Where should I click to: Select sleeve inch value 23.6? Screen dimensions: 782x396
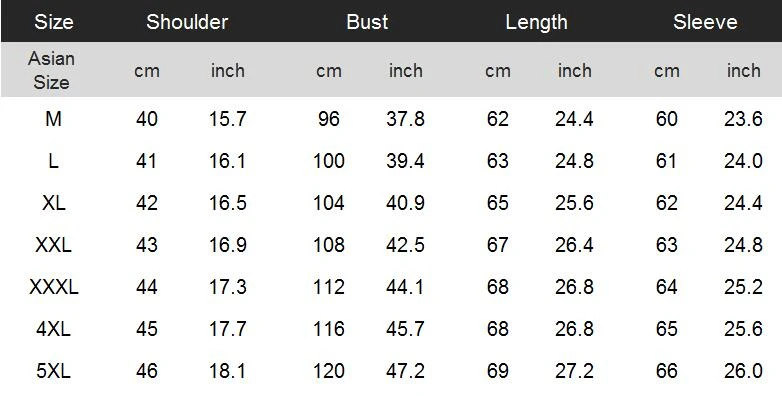coord(743,119)
